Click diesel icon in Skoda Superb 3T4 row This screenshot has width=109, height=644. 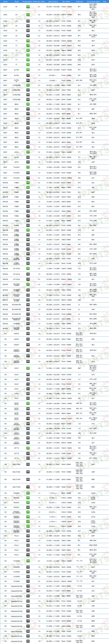tap(28, 324)
